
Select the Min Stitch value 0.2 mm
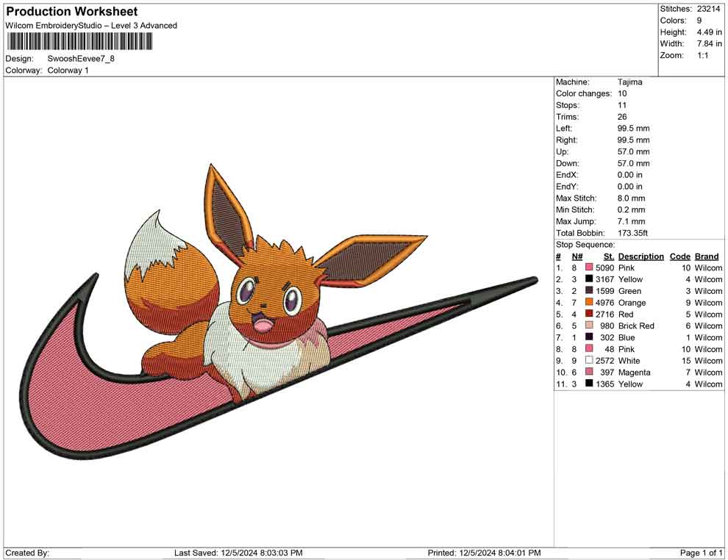point(631,209)
